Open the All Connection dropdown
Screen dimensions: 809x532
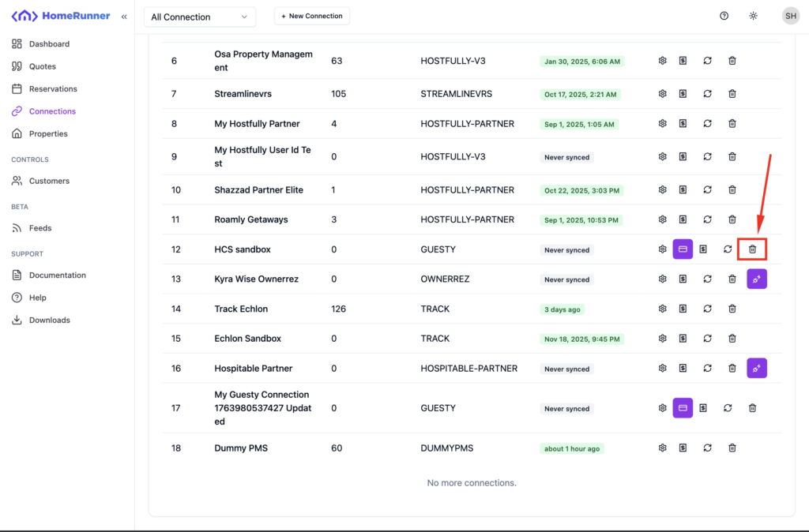tap(200, 17)
